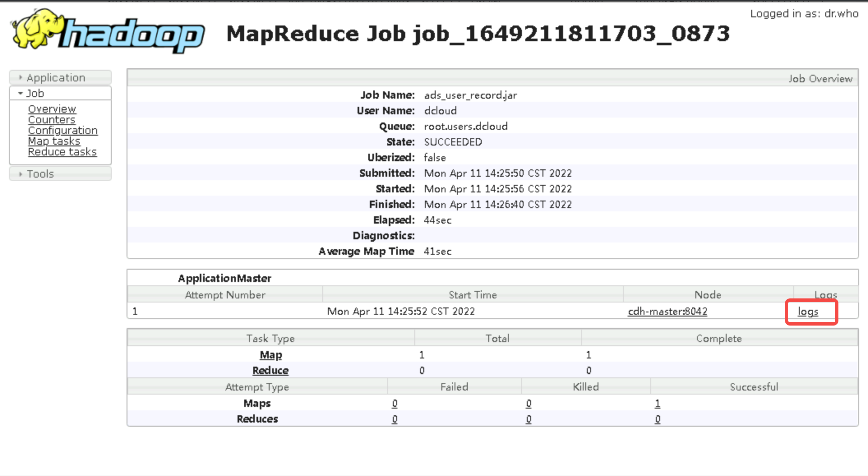Click the Killed column header
Image resolution: width=868 pixels, height=476 pixels.
(x=586, y=387)
